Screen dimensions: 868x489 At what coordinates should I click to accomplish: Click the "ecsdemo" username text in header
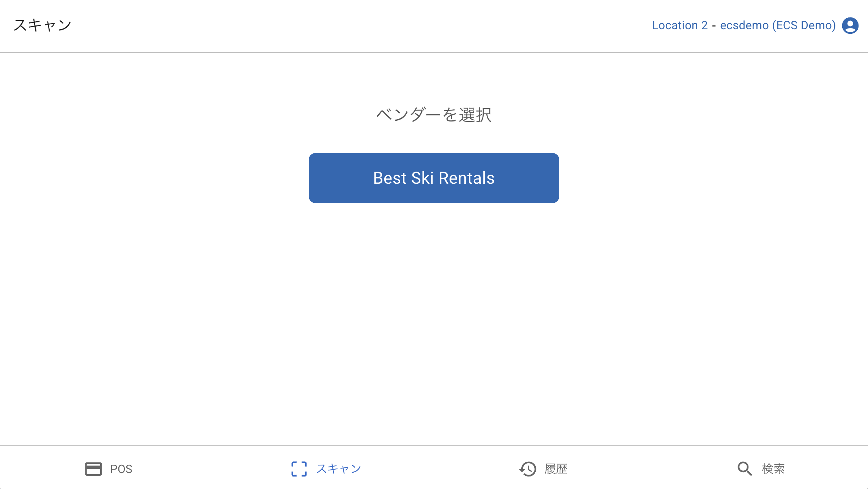tap(744, 25)
